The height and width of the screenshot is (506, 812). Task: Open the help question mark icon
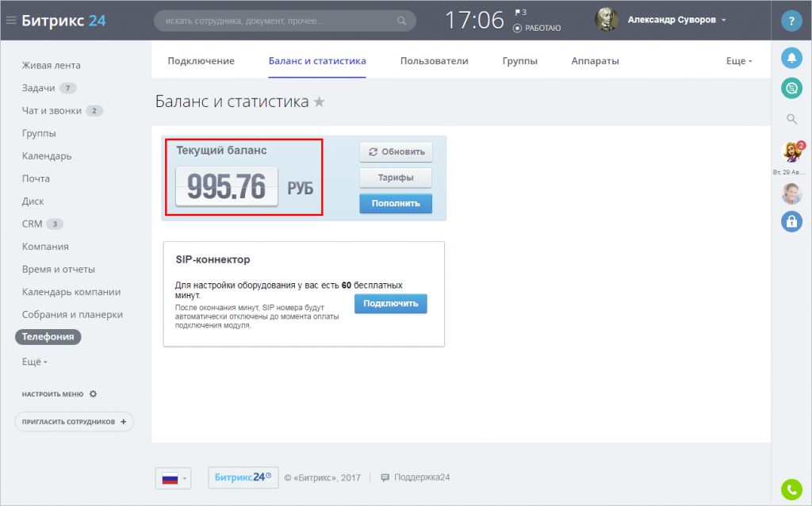[x=791, y=21]
